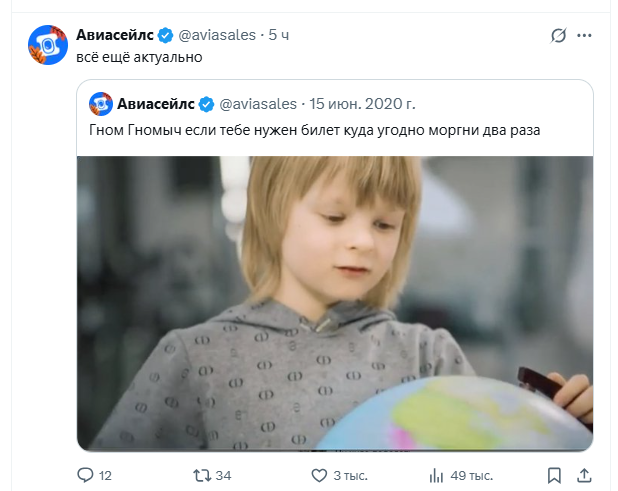Click the quoted Авиасейлс author name
618x491 pixels.
click(x=156, y=104)
